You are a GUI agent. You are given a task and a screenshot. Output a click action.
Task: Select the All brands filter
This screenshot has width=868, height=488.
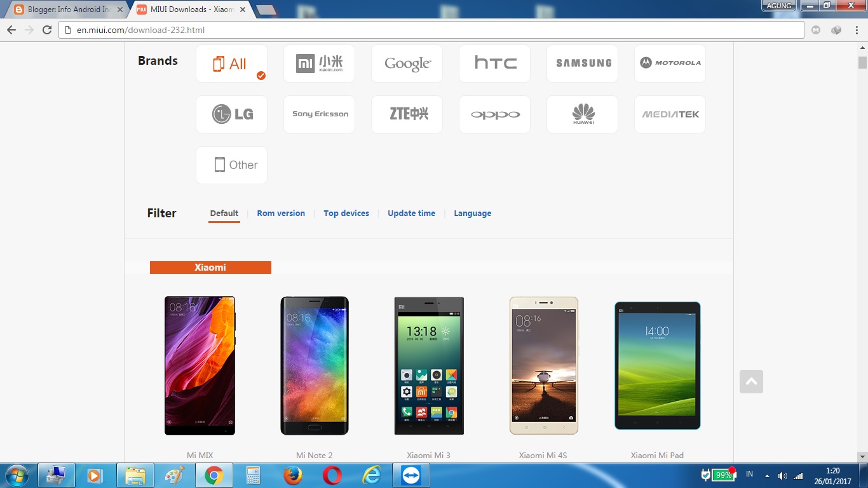point(231,64)
